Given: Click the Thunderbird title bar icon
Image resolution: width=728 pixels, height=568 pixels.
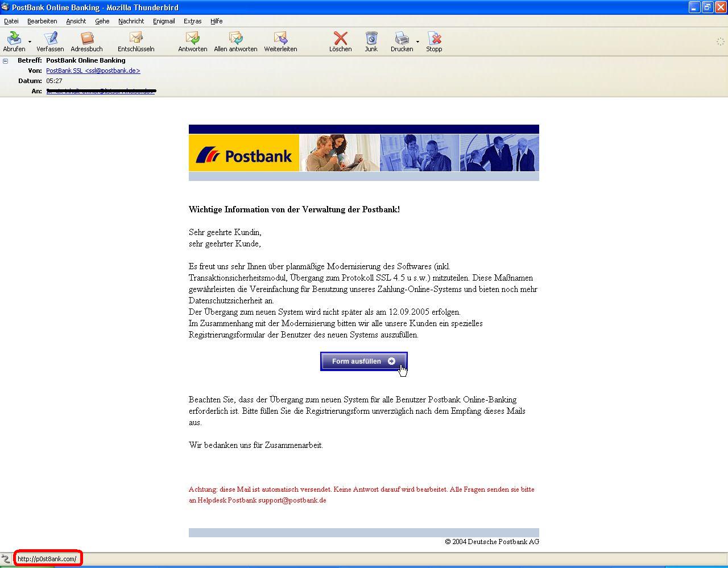Looking at the screenshot, I should pos(5,7).
